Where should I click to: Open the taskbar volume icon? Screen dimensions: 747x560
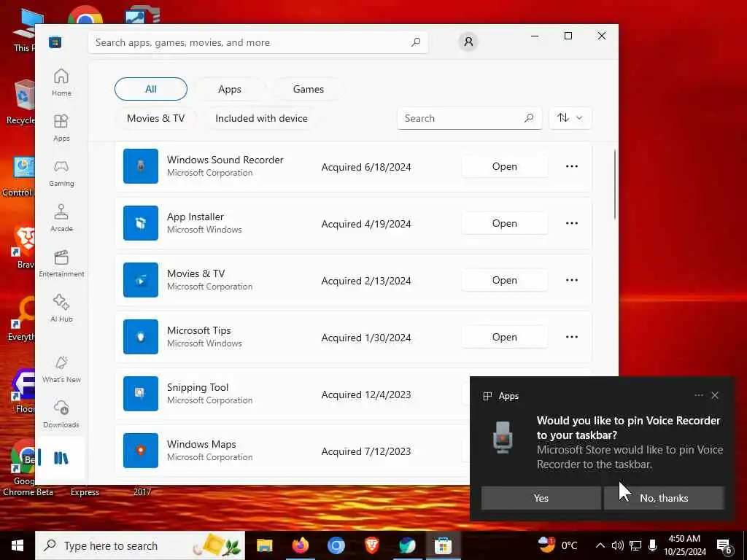click(617, 545)
